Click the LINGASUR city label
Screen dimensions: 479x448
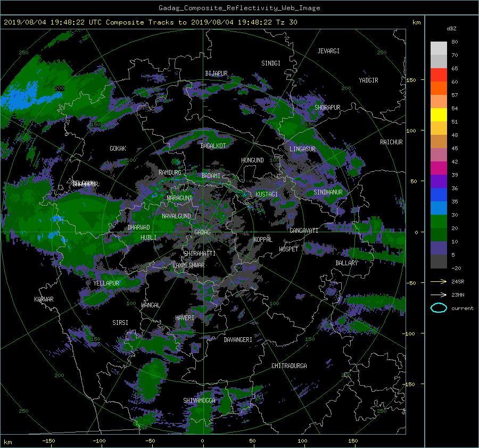tap(302, 149)
